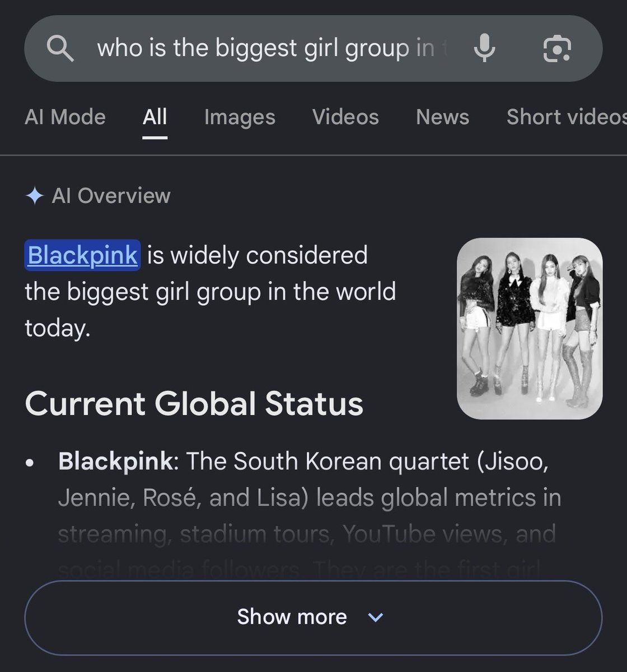Start voice search with the microphone
The height and width of the screenshot is (672, 627).
tap(484, 48)
